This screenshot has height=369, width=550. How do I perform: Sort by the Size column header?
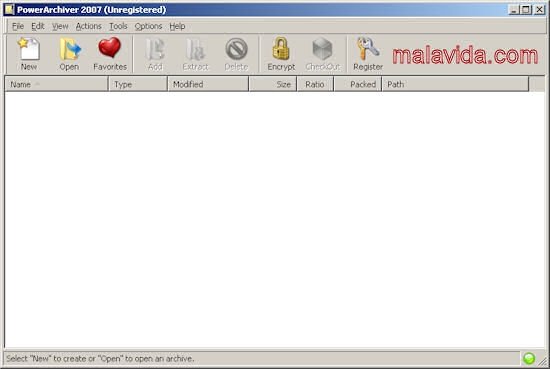273,84
